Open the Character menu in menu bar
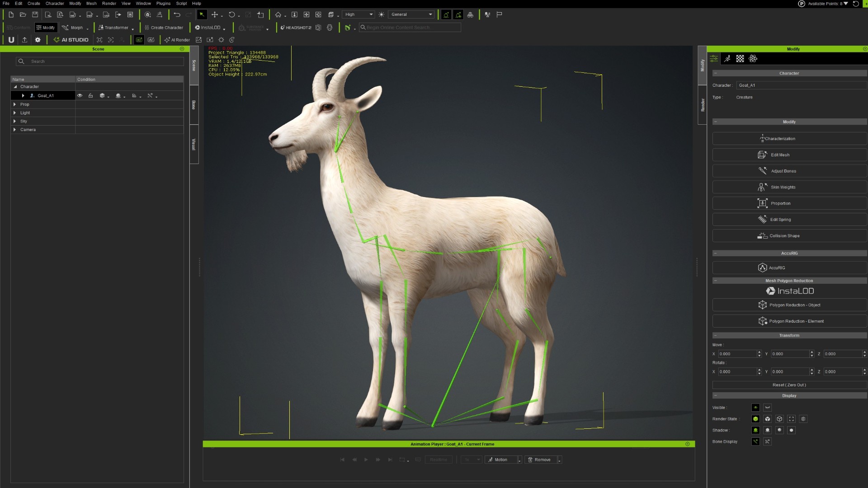 pyautogui.click(x=54, y=3)
